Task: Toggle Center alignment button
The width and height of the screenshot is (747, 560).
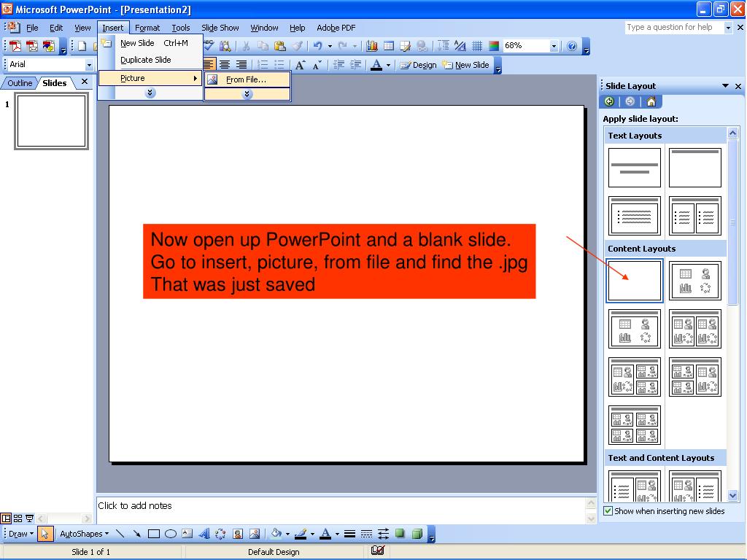Action: [x=225, y=65]
